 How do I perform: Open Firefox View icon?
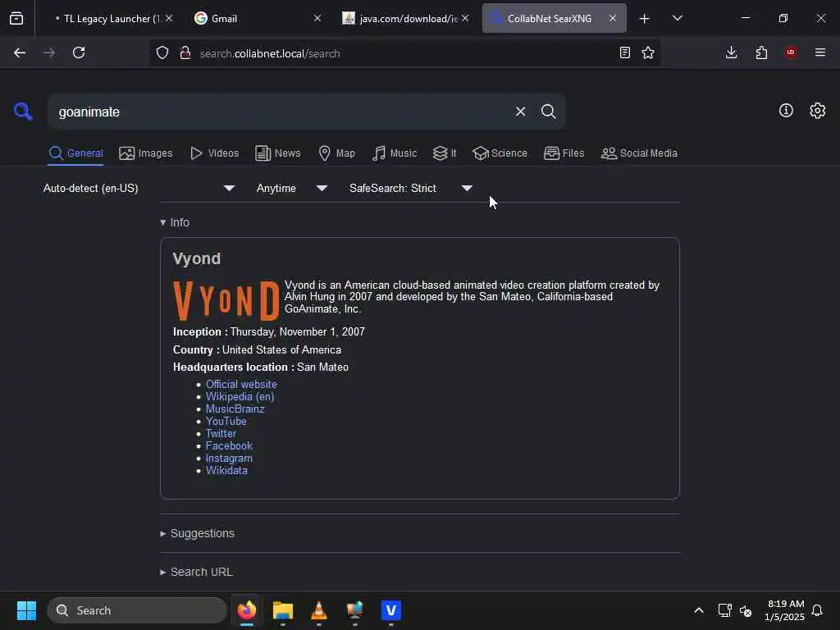tap(16, 18)
